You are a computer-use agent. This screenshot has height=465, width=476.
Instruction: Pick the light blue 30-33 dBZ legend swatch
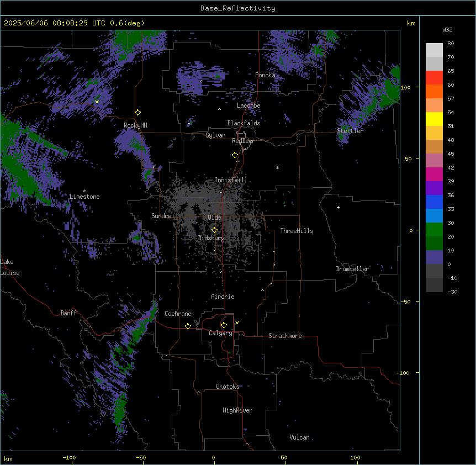pyautogui.click(x=434, y=216)
